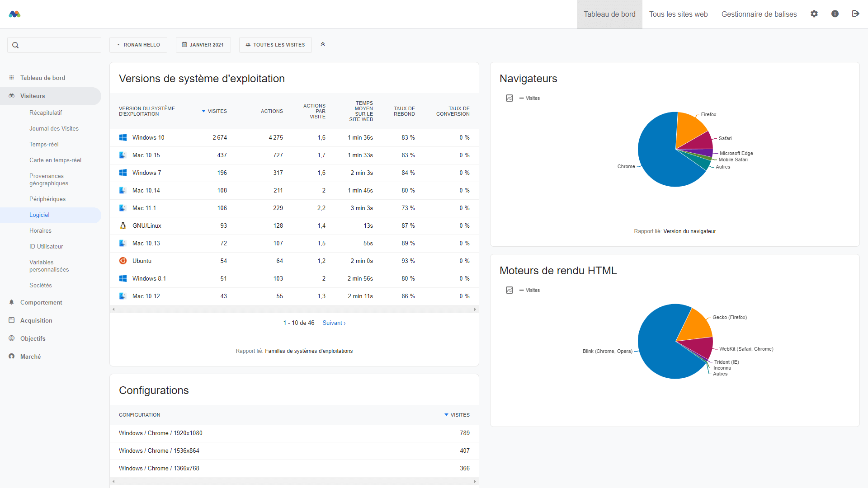The image size is (868, 488).
Task: Open the JANVIER 2021 date picker
Action: coord(203,45)
